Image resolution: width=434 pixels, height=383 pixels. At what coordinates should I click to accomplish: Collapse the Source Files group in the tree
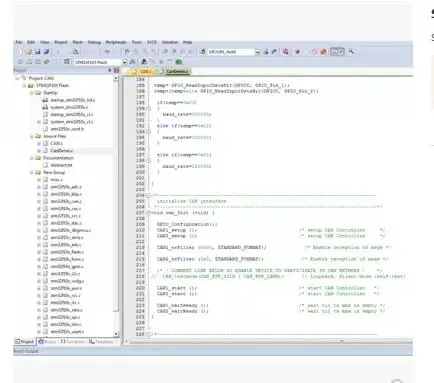[x=32, y=136]
